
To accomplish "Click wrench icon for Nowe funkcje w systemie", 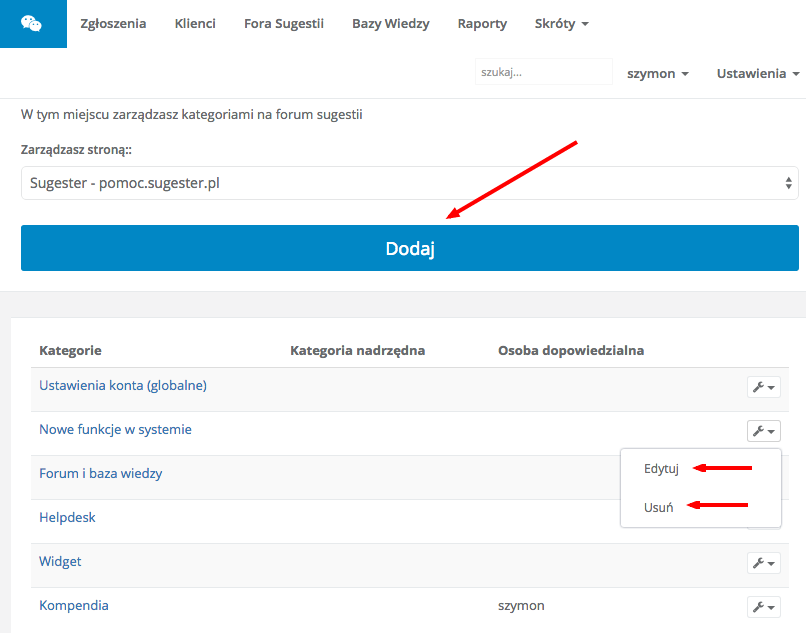I will click(763, 431).
